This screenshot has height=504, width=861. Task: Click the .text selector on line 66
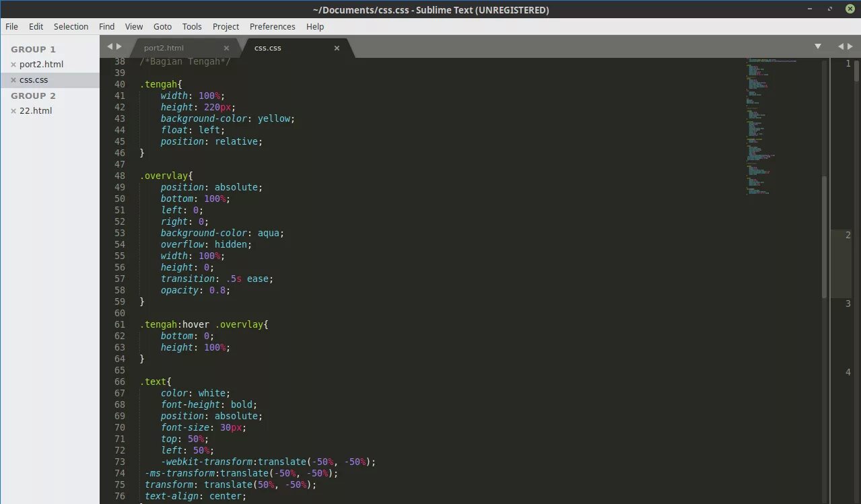(156, 382)
